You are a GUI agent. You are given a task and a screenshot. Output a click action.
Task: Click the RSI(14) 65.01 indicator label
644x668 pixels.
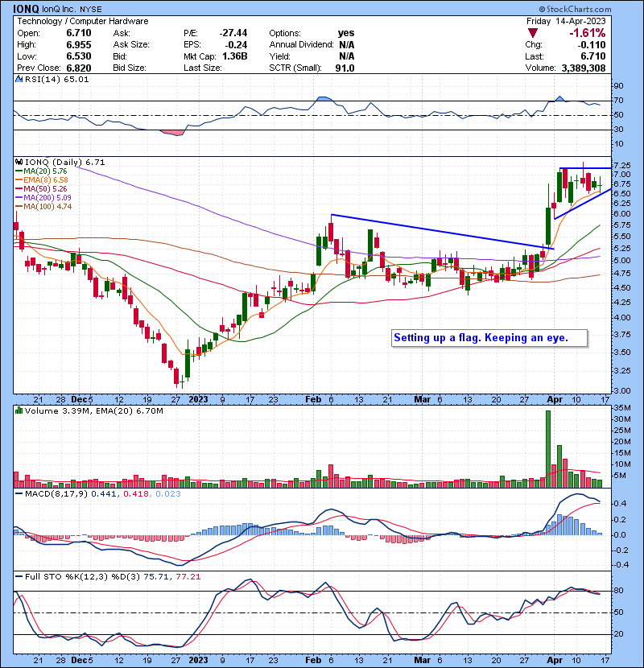[x=56, y=79]
